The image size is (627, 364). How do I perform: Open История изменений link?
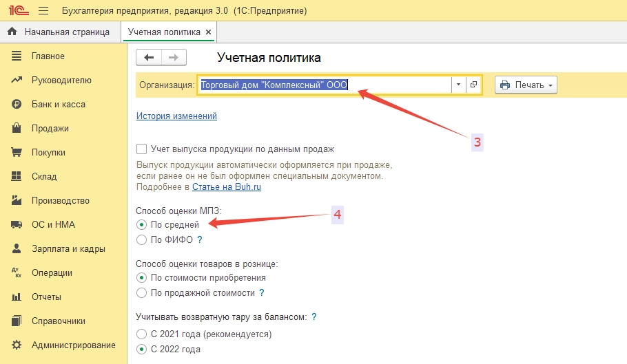point(177,116)
